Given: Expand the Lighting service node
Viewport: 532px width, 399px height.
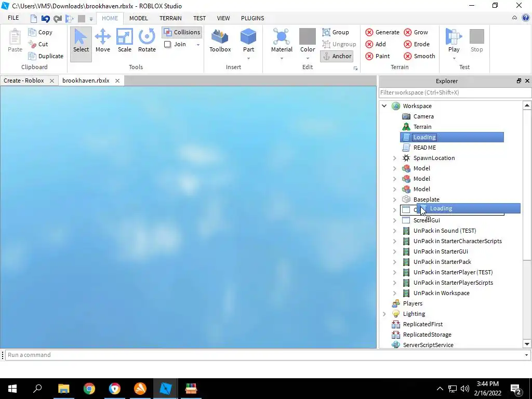Looking at the screenshot, I should [x=384, y=314].
